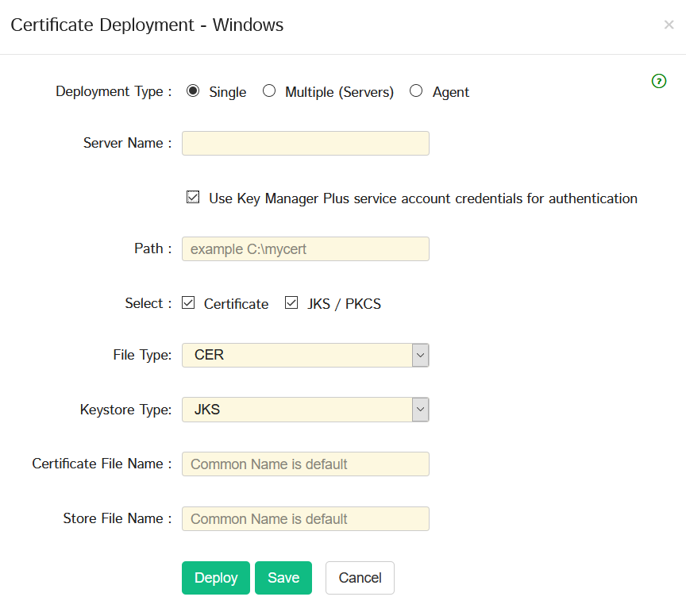Focus the Path text field
Screen dimensions: 686x616
point(305,248)
